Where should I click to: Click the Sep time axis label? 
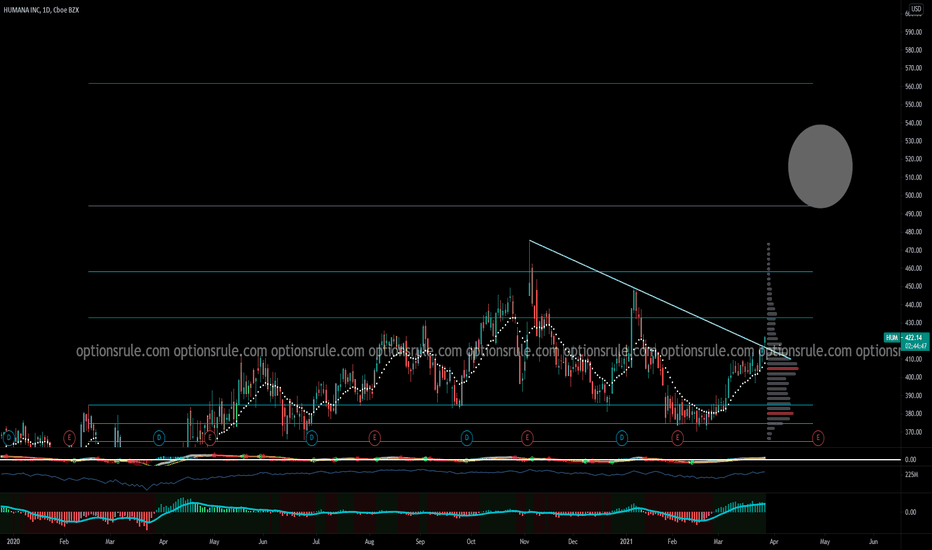point(420,542)
